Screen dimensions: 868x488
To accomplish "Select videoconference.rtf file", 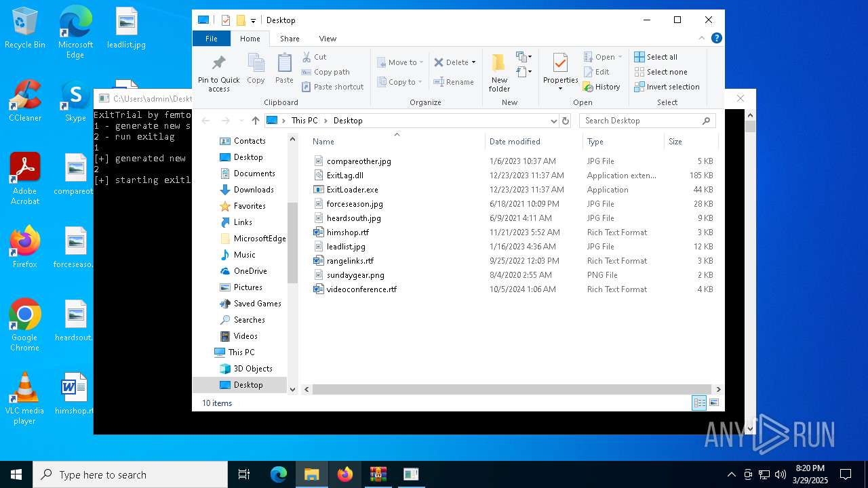I will [361, 289].
